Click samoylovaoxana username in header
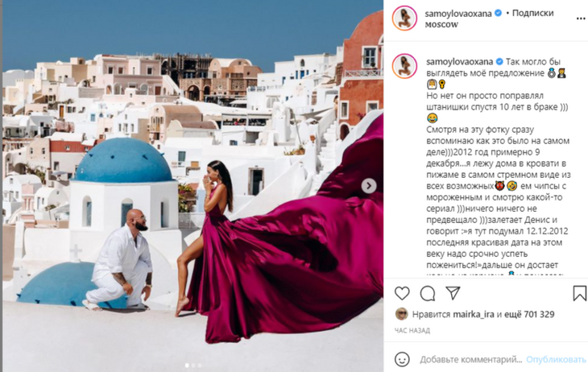 pyautogui.click(x=458, y=14)
